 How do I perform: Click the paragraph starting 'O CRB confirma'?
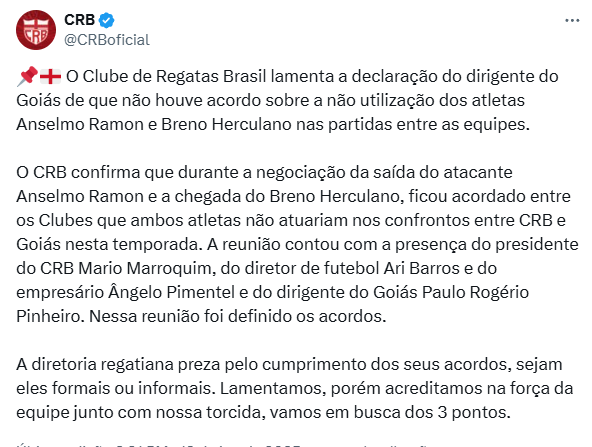coord(297,244)
